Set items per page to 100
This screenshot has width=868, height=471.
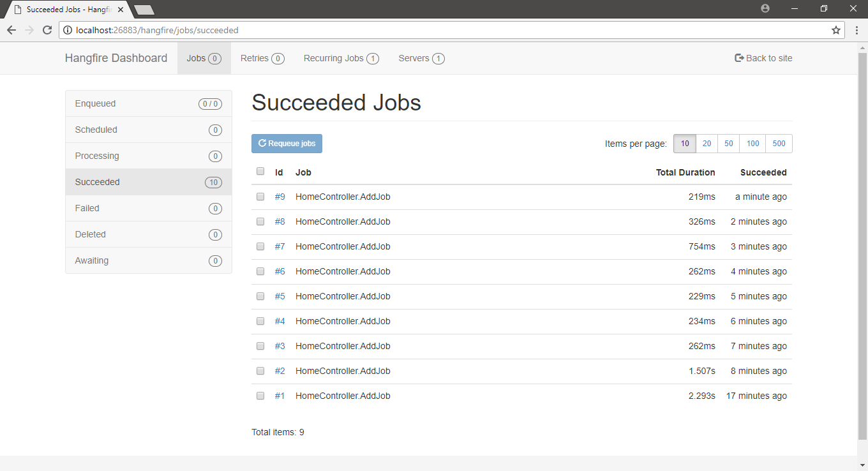(752, 144)
